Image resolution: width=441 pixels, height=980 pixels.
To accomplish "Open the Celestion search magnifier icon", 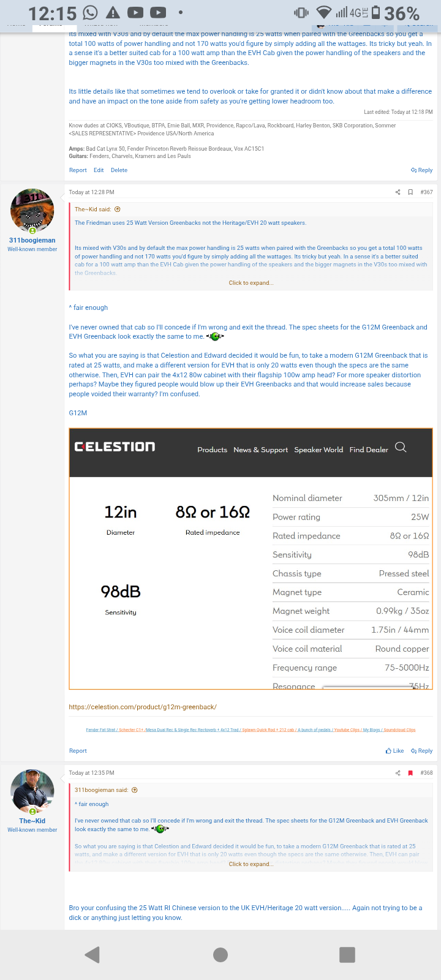I will (x=401, y=447).
